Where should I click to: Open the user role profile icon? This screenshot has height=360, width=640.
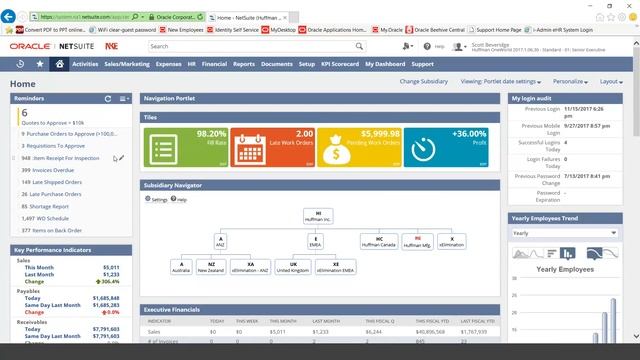(x=459, y=47)
